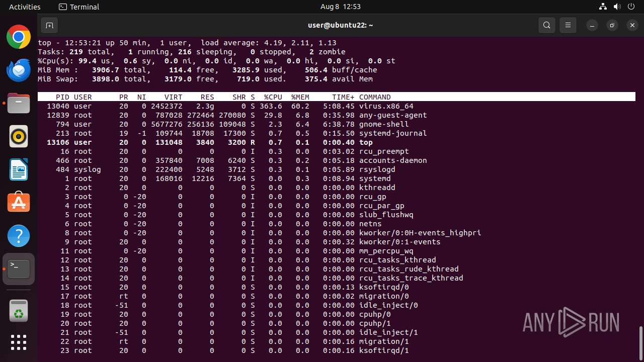Click the TIME+ column header
Image resolution: width=644 pixels, height=362 pixels.
343,97
